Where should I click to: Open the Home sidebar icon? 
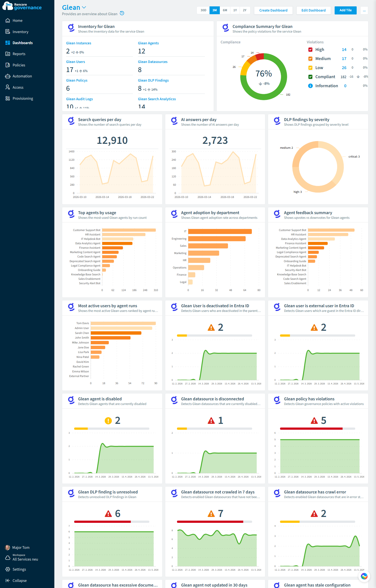[8, 21]
